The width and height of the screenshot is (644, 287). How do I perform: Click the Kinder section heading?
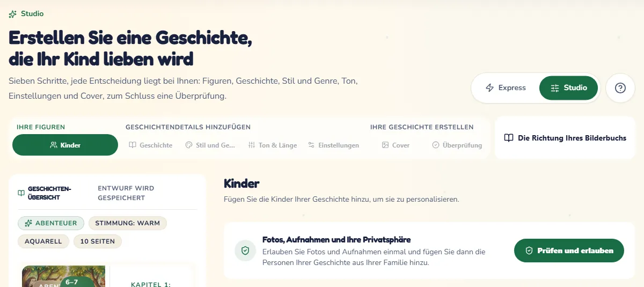(x=241, y=183)
